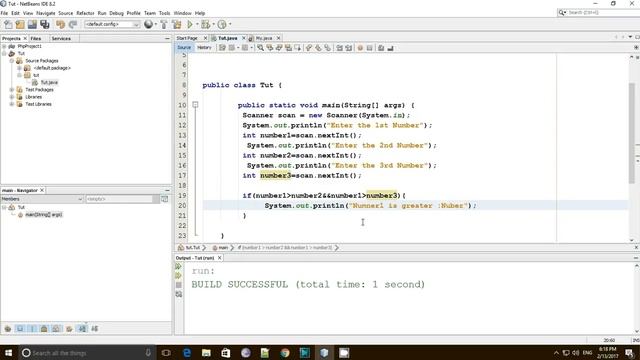Open Chrome from the taskbar

point(285,353)
